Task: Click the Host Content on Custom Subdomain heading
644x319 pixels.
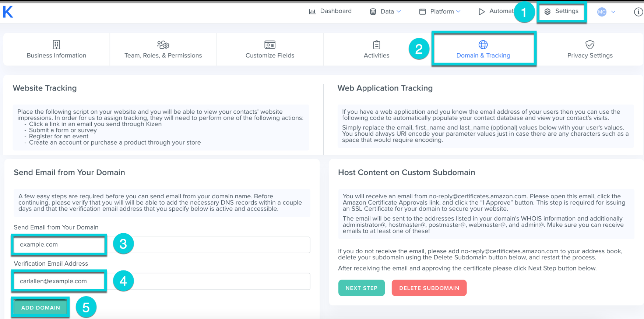Action: (x=407, y=173)
